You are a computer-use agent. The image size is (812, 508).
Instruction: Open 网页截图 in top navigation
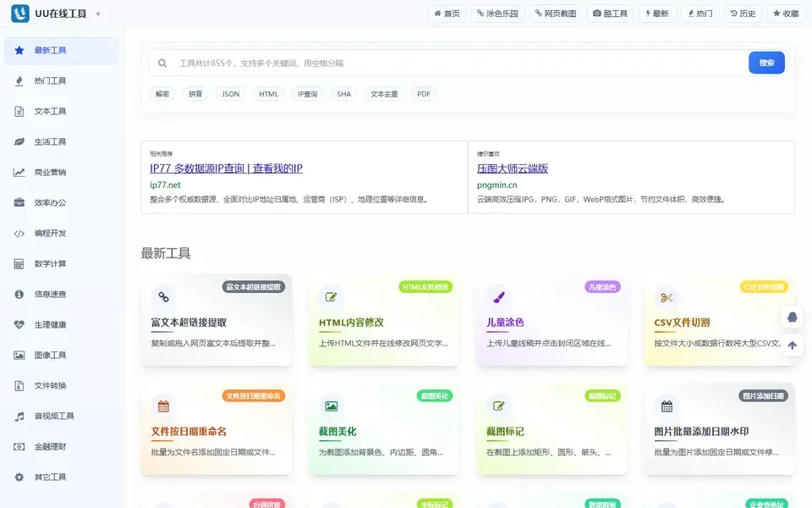[x=556, y=14]
